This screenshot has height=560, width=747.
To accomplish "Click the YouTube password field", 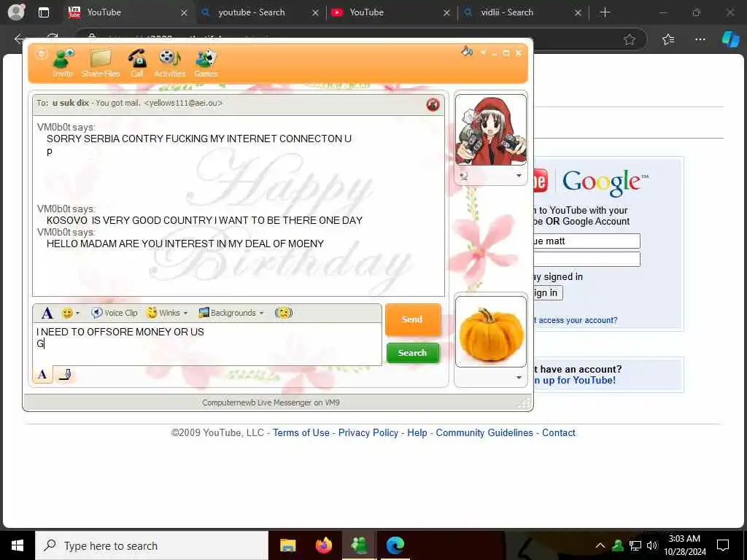I will coord(587,259).
